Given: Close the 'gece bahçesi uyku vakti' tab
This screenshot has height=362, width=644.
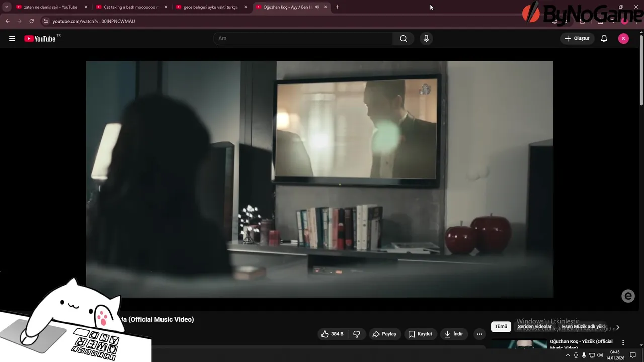Looking at the screenshot, I should click(246, 7).
